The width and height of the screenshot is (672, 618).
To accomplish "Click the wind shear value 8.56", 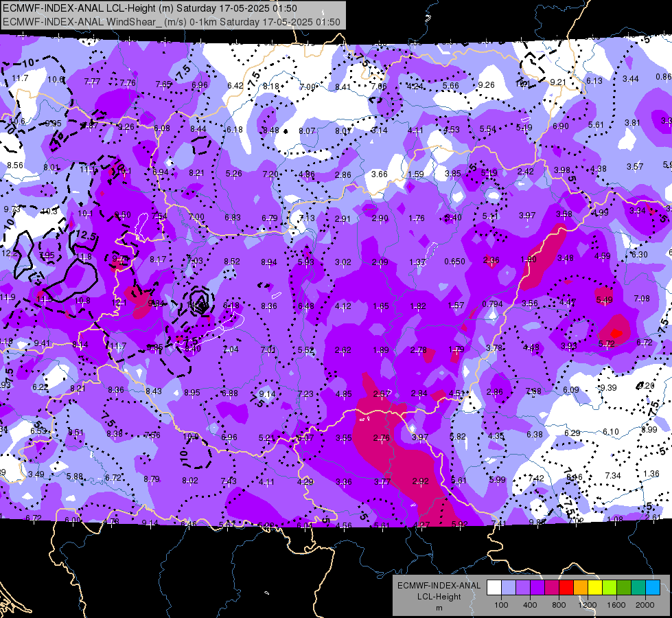I will [15, 165].
